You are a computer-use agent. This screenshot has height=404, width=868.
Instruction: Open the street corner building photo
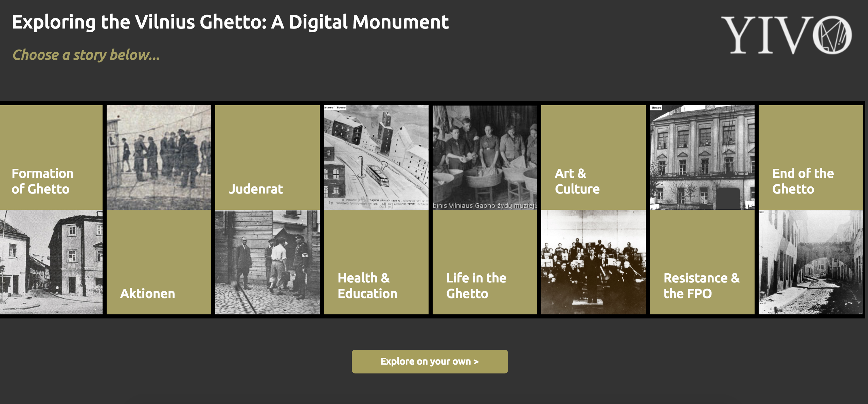pyautogui.click(x=51, y=262)
